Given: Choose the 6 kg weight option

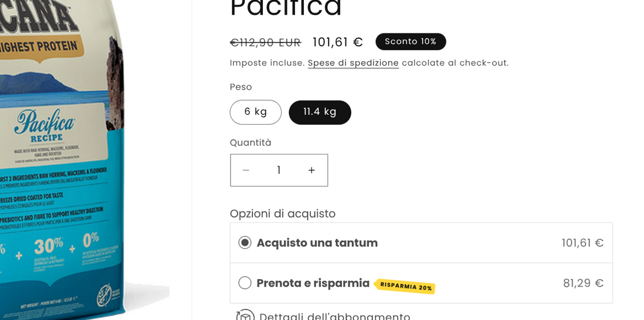Looking at the screenshot, I should [255, 112].
